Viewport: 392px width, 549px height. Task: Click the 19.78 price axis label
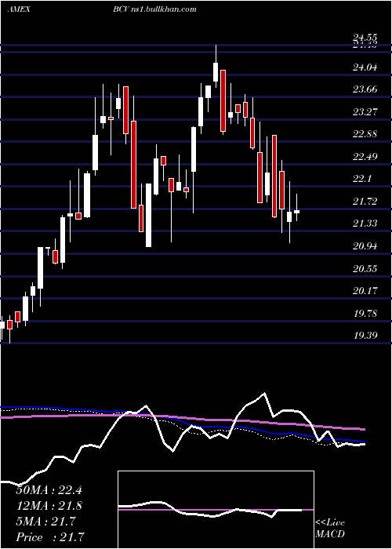click(x=365, y=313)
